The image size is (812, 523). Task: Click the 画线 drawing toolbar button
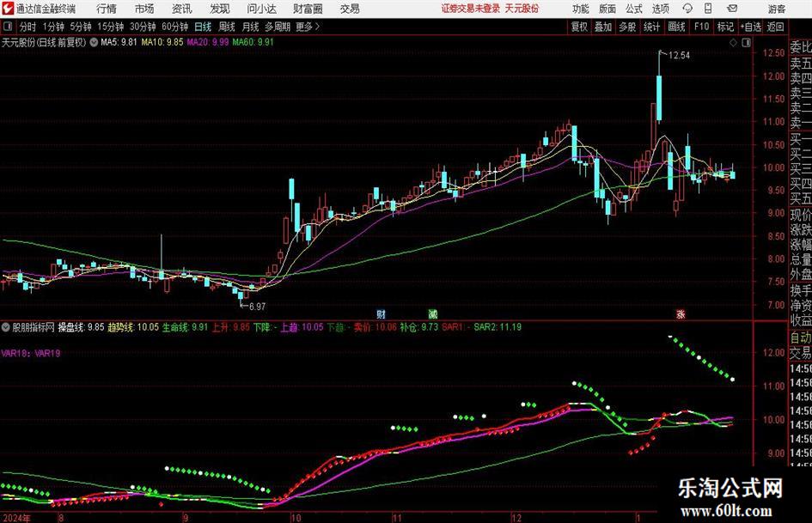[676, 27]
